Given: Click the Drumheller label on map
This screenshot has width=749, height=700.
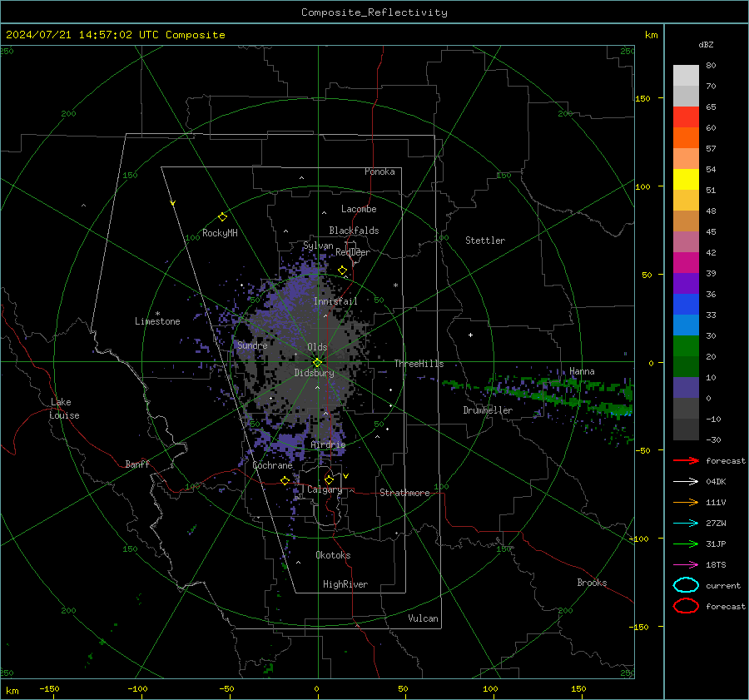Looking at the screenshot, I should click(x=488, y=410).
